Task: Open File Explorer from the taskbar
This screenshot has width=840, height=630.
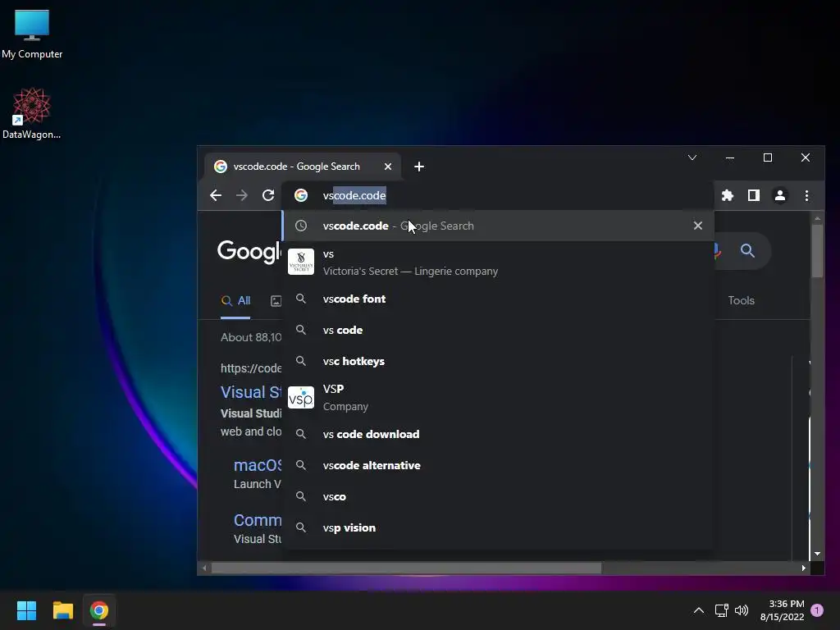Action: click(62, 610)
